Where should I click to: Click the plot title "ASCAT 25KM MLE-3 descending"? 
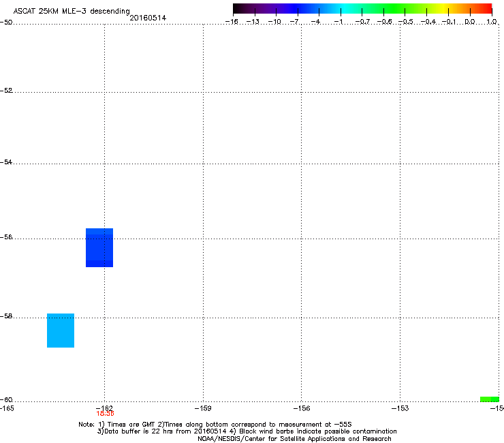pos(72,12)
